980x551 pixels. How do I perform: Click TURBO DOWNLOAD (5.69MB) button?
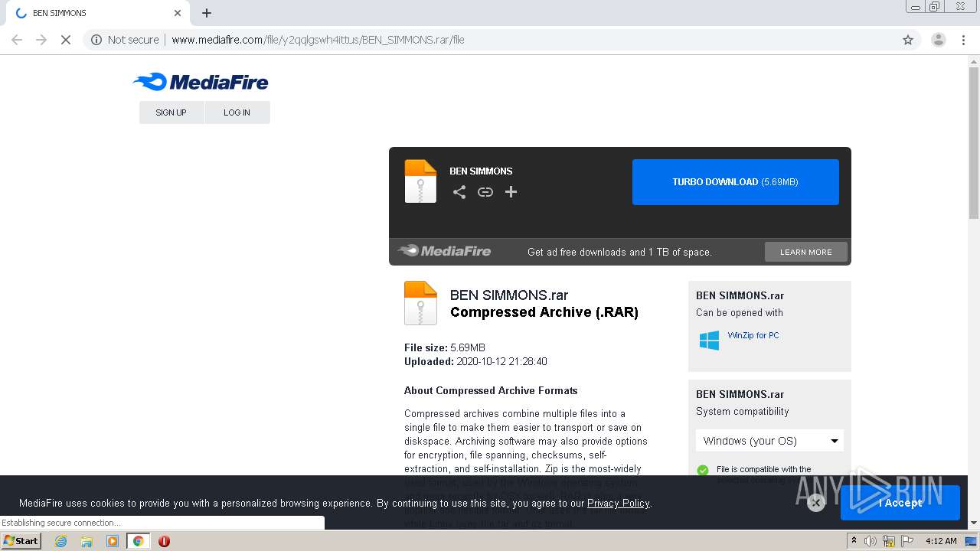pos(736,182)
